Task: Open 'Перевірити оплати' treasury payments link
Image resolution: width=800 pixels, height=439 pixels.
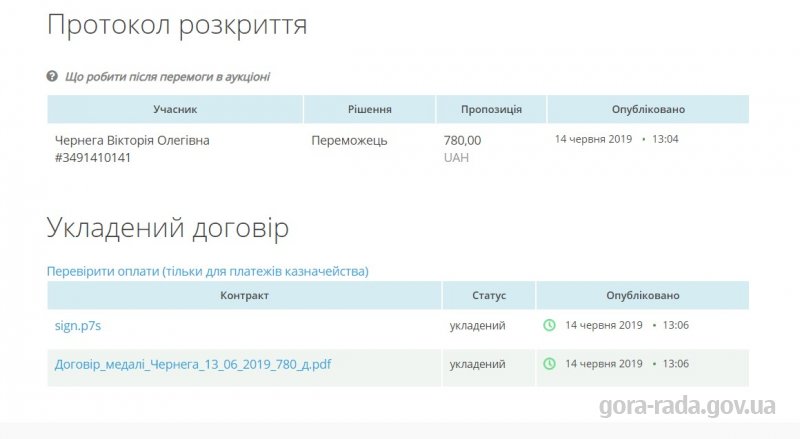Action: click(208, 271)
